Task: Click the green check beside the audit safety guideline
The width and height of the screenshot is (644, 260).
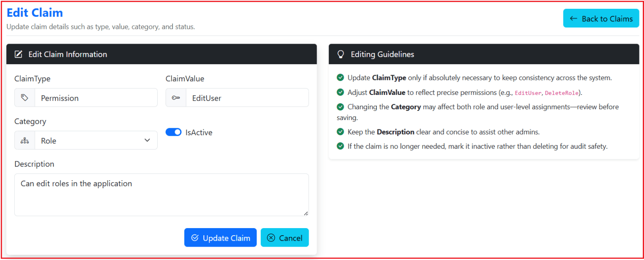Action: (340, 146)
